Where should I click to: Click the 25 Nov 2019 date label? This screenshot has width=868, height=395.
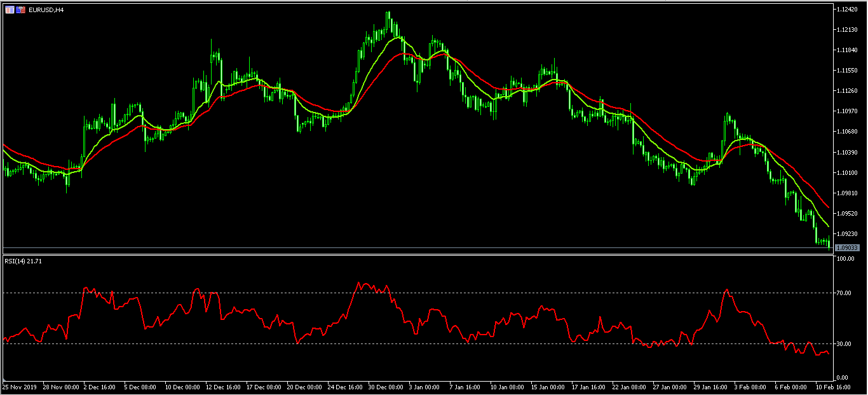pos(20,386)
